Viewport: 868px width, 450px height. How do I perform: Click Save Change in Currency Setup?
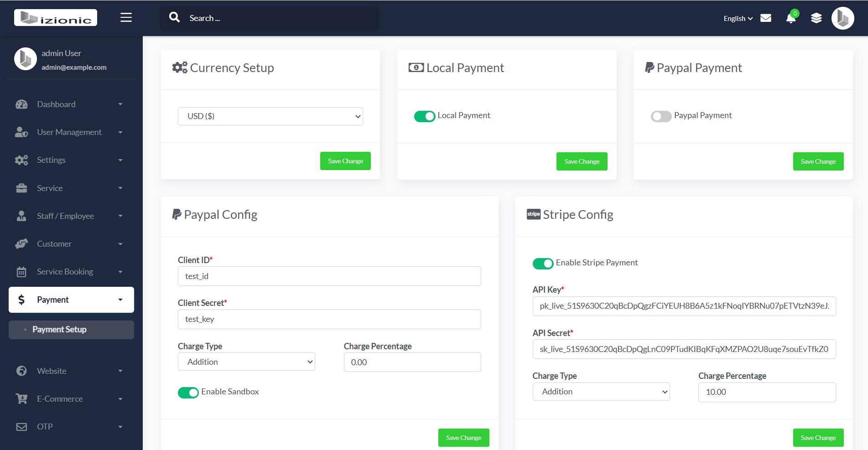coord(345,160)
